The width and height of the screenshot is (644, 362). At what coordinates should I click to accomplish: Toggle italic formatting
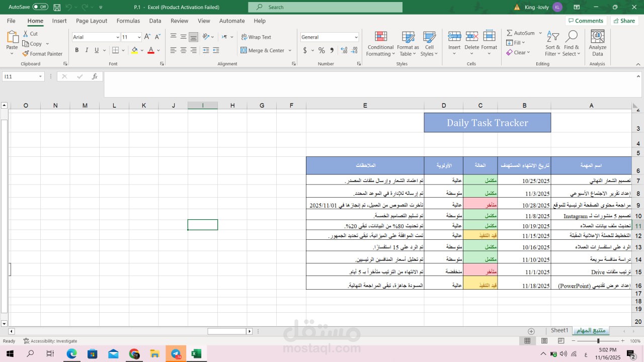point(86,50)
